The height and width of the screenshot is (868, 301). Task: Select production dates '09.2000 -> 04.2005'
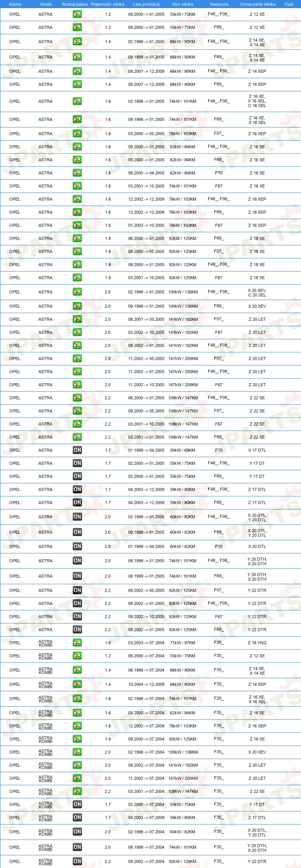pos(146,173)
